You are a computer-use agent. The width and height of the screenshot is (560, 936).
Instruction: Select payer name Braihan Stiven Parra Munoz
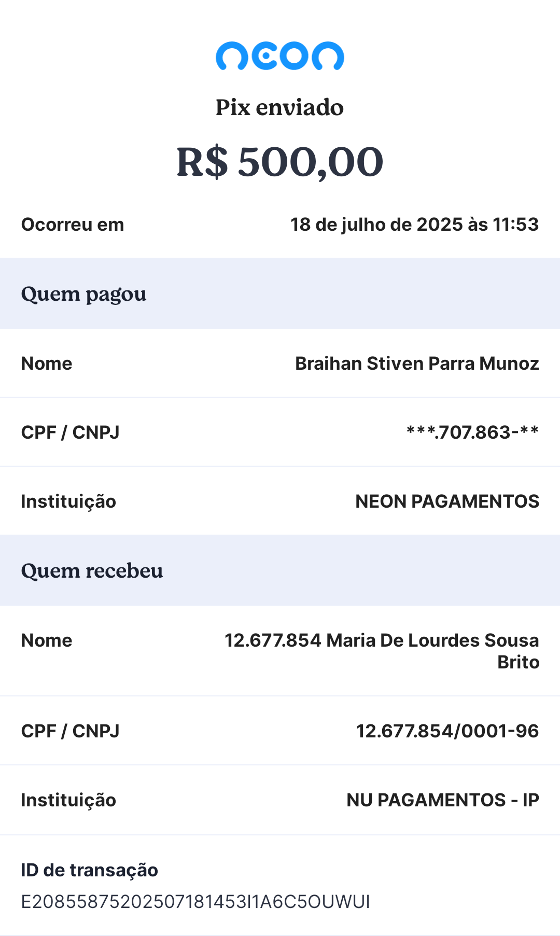click(x=417, y=364)
